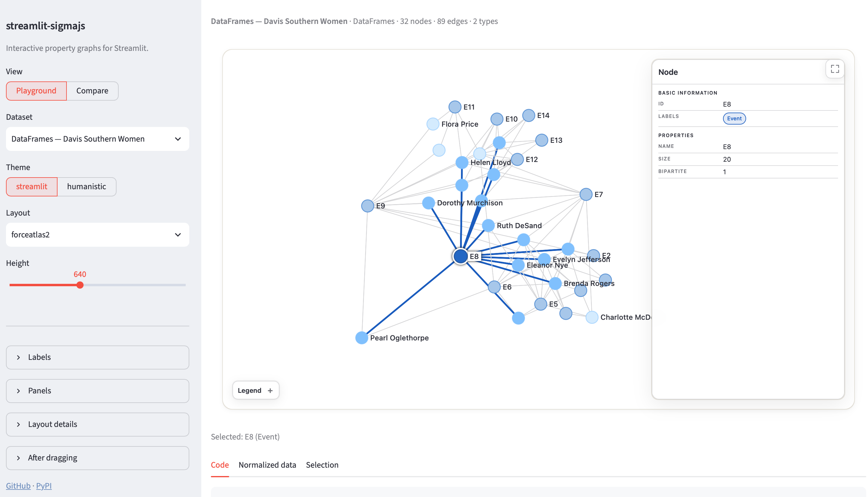Select the E11 event node circle
This screenshot has width=868, height=497.
click(455, 107)
